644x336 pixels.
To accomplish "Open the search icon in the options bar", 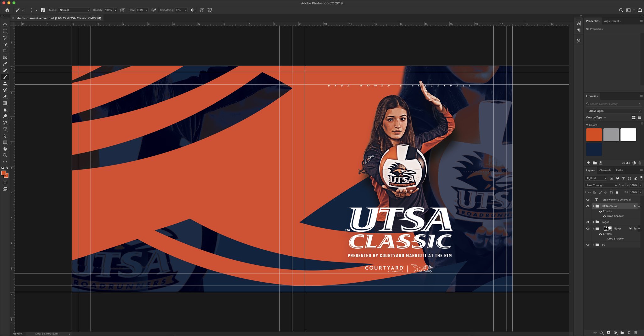I will (x=621, y=10).
